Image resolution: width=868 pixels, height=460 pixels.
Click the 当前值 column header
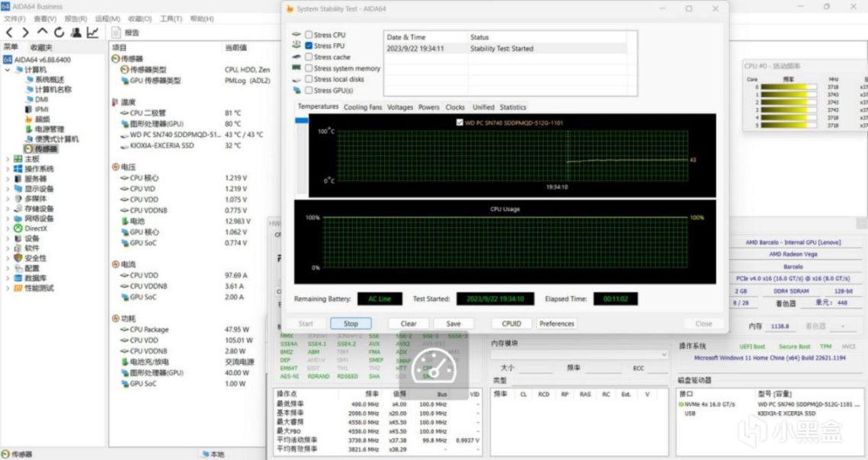pos(236,48)
